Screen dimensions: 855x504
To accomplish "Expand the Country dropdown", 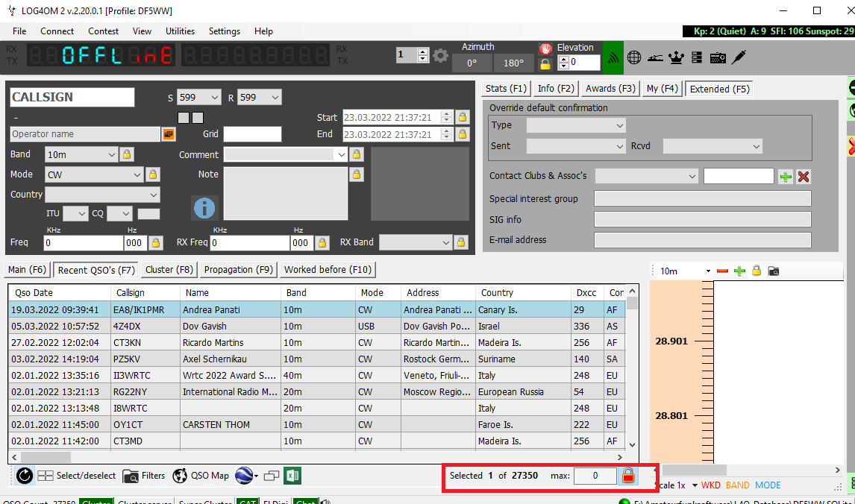I will click(x=153, y=195).
